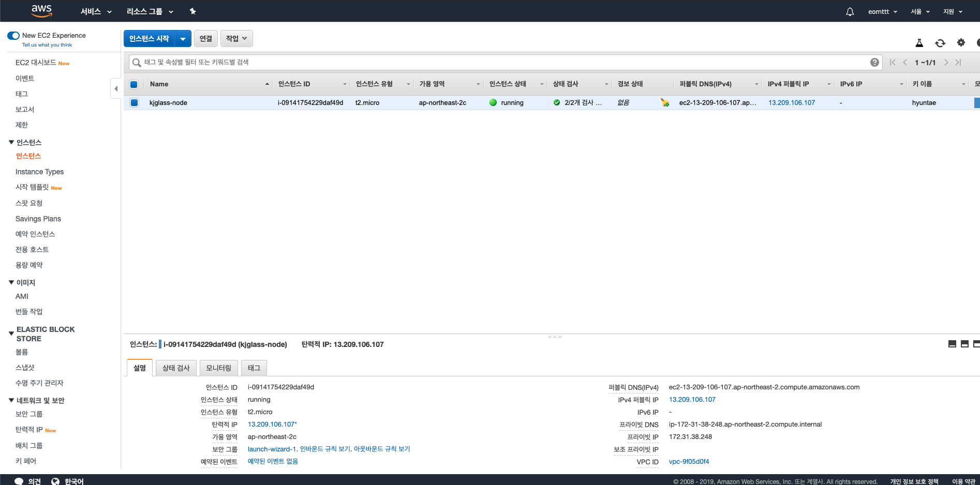This screenshot has height=485, width=980.
Task: Collapse the ELASTIC BLOCK STORE section
Action: 11,334
